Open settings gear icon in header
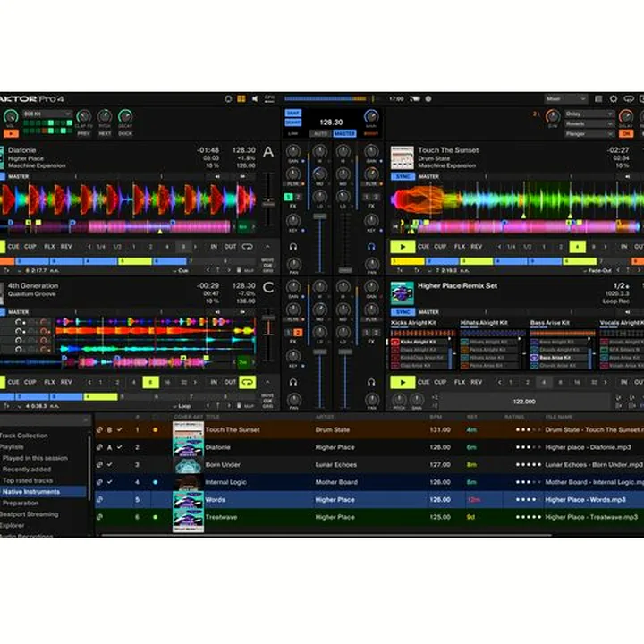This screenshot has height=644, width=644. [x=614, y=99]
